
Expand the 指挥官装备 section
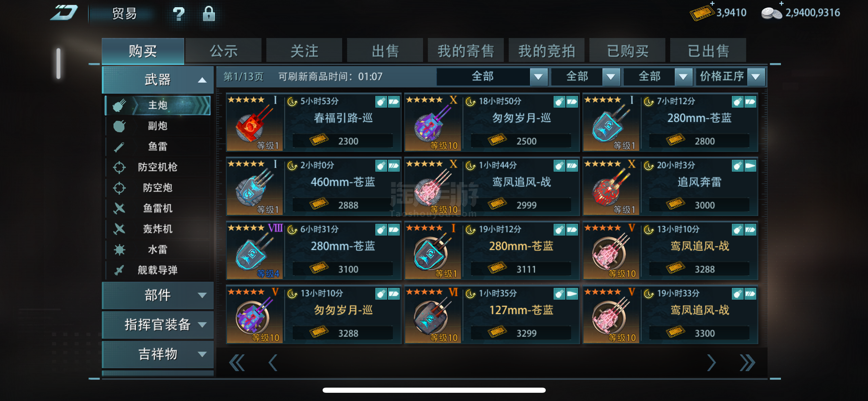158,325
